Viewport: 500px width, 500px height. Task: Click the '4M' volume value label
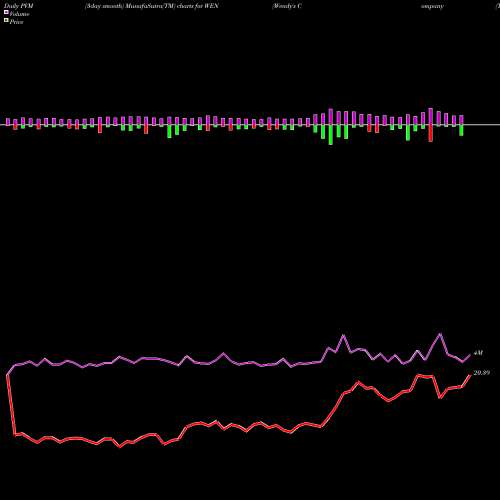click(x=478, y=353)
